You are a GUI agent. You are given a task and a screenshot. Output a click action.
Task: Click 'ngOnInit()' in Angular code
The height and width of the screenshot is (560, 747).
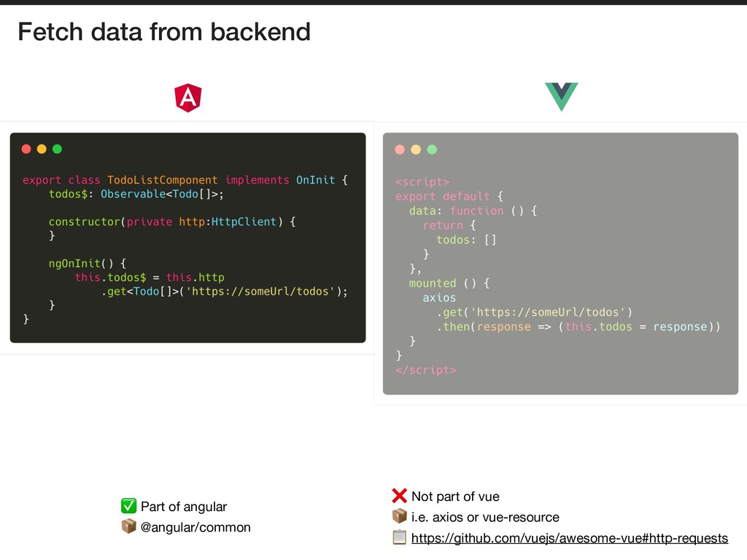coord(81,263)
